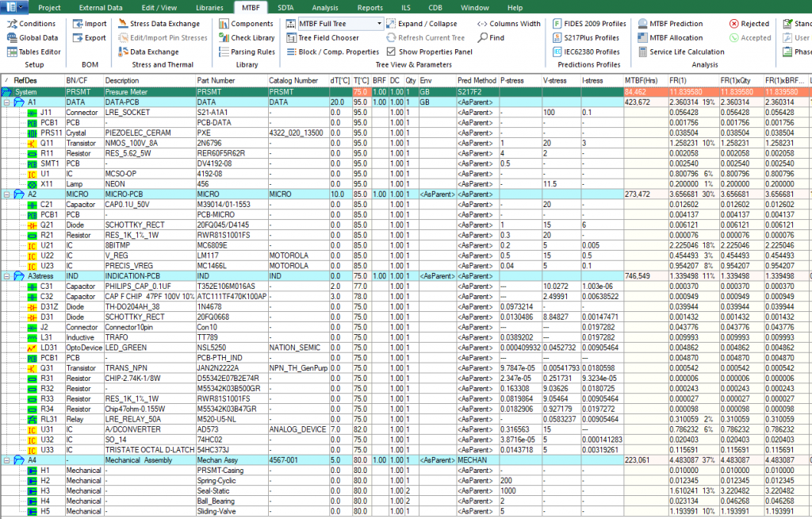Image resolution: width=812 pixels, height=519 pixels.
Task: Select the H3 Mechanical Seal-Static row
Action: [x=406, y=491]
